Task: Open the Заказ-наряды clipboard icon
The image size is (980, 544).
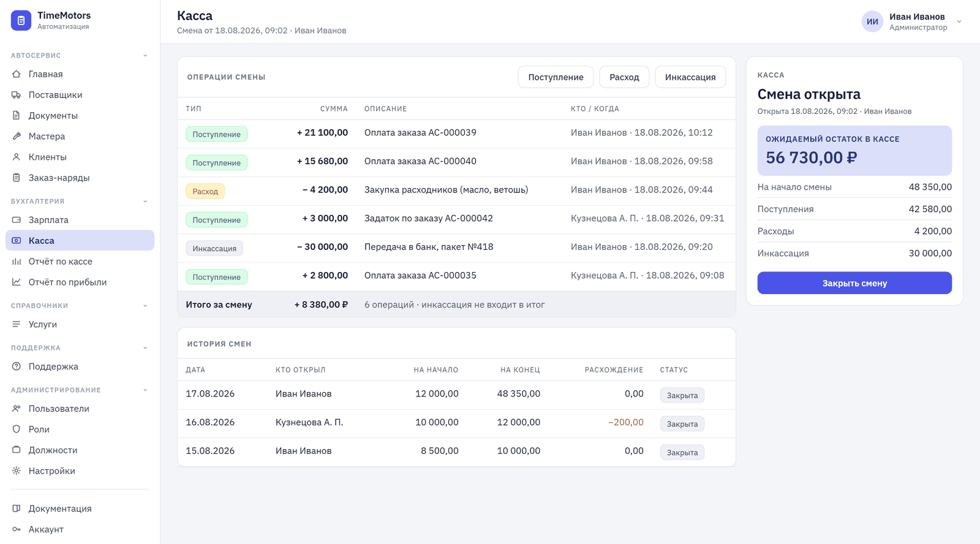Action: (x=17, y=178)
